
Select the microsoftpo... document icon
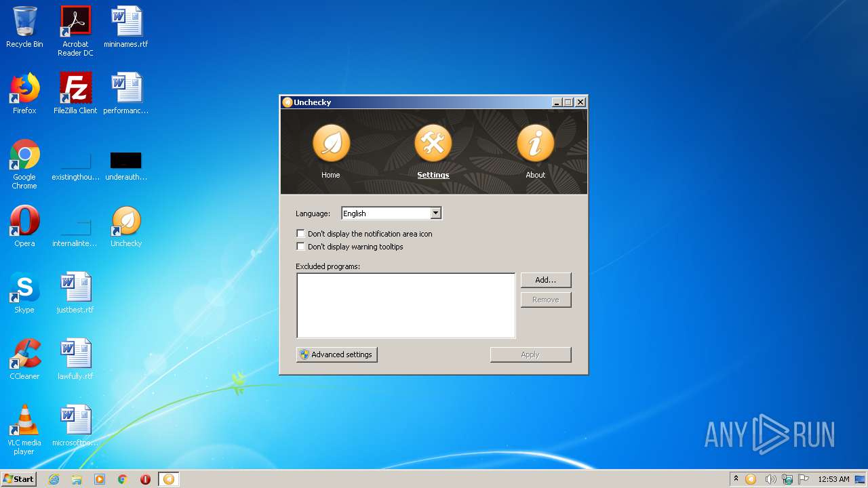(75, 426)
